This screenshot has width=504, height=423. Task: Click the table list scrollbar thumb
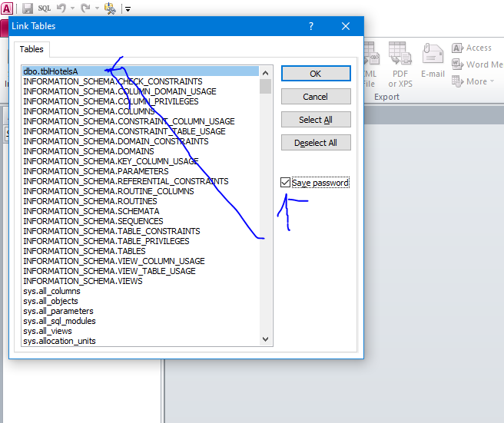266,86
